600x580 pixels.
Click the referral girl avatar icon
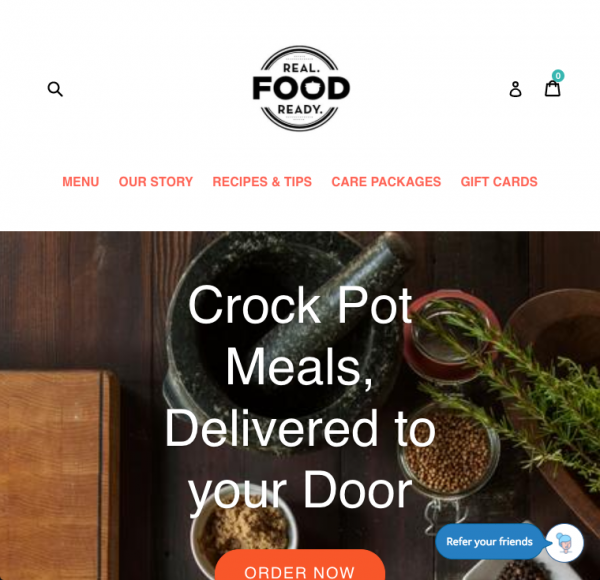tap(564, 543)
